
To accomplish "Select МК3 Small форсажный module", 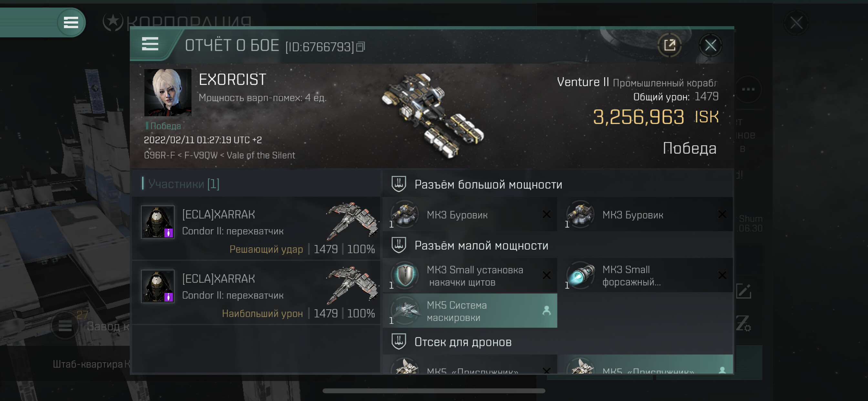I will pyautogui.click(x=646, y=276).
